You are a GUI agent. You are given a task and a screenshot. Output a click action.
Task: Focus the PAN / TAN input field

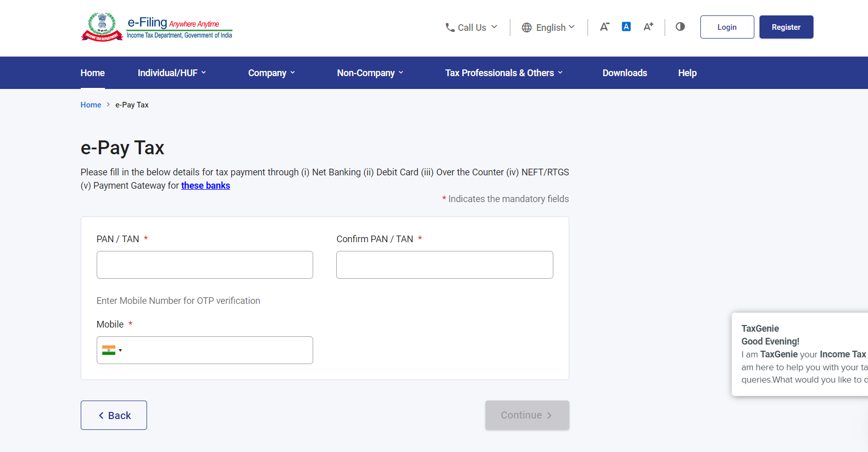coord(205,265)
